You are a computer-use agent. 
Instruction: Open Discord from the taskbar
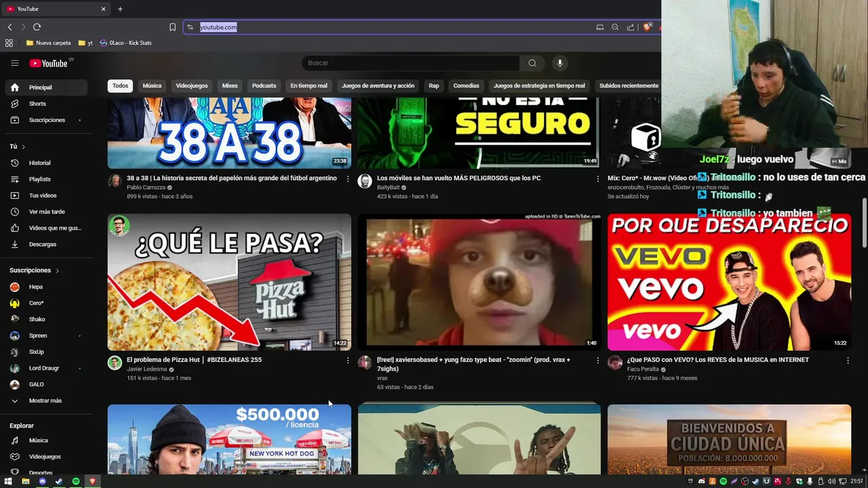point(42,481)
